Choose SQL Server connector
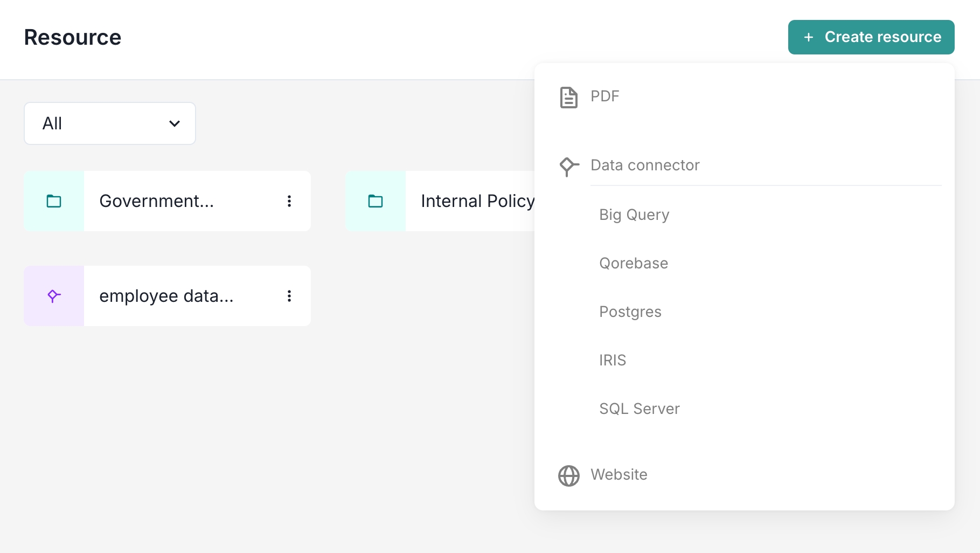980x553 pixels. tap(640, 409)
